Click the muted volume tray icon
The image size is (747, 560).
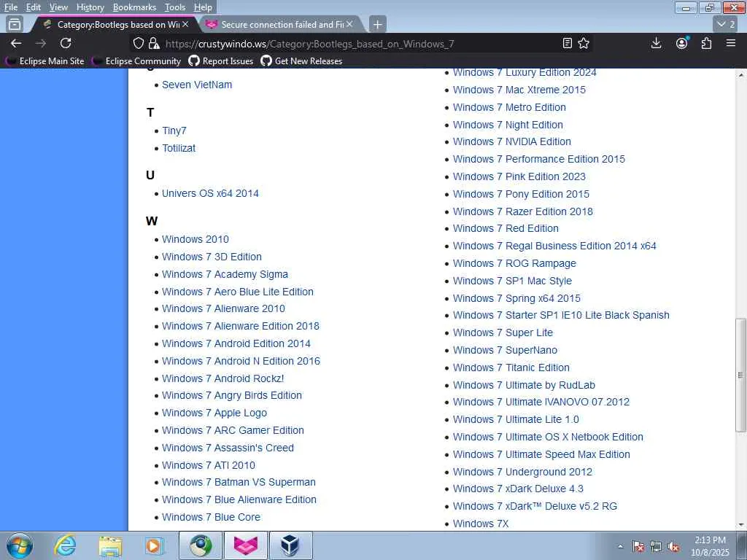[x=673, y=546]
